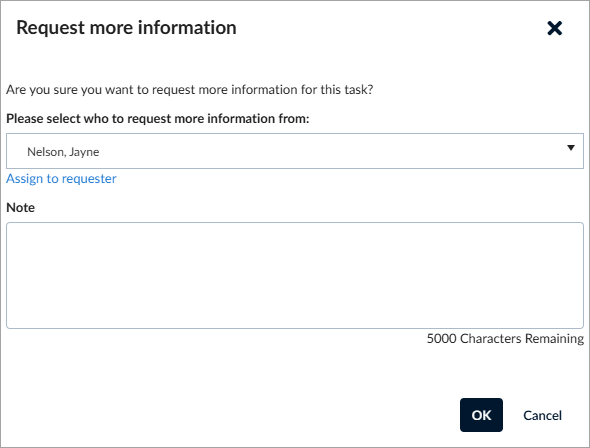Viewport: 590px width, 448px height.
Task: Click the 5000 Characters Remaining counter
Action: 505,339
